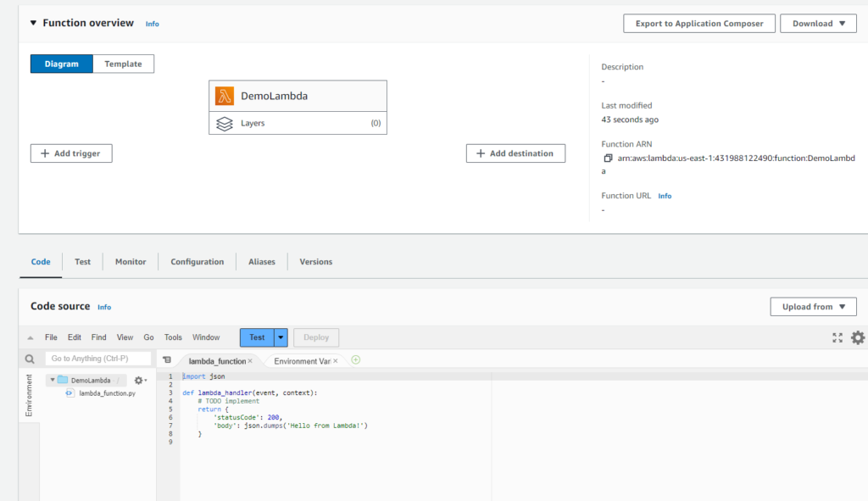Select the Diagram view

coord(61,64)
